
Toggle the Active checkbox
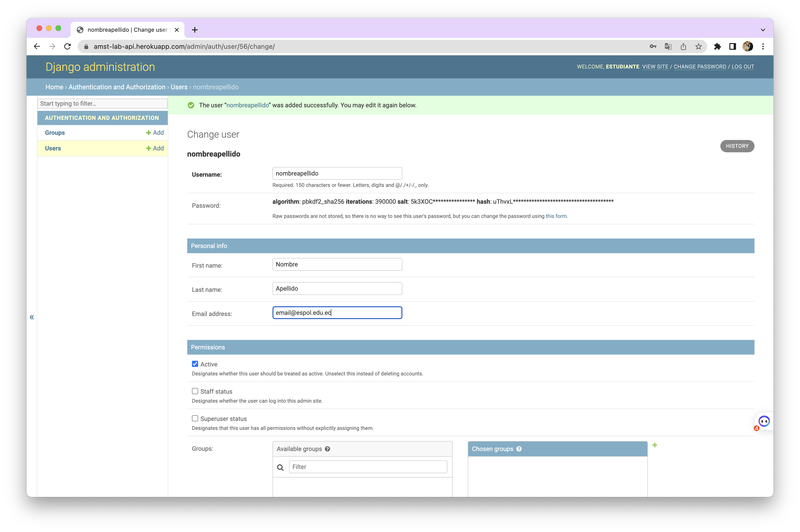[x=195, y=364]
